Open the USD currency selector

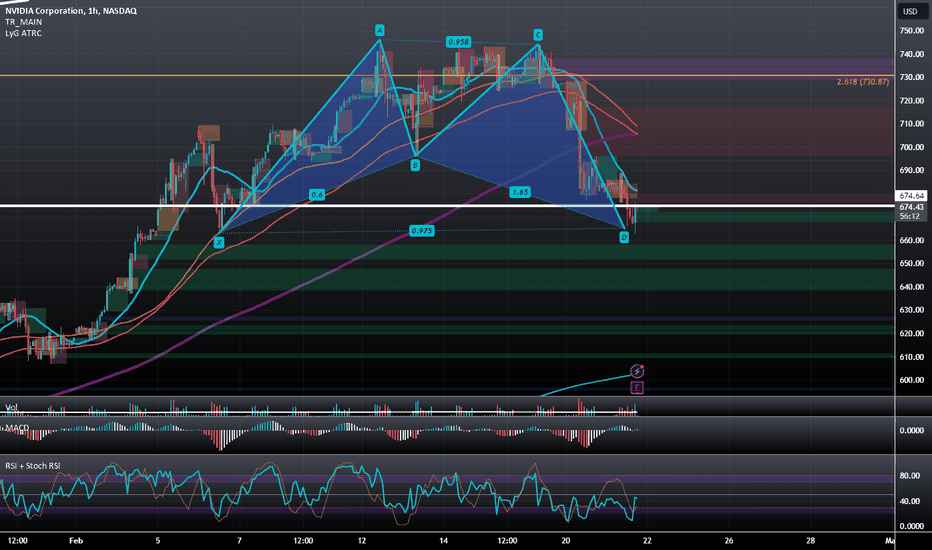(911, 11)
